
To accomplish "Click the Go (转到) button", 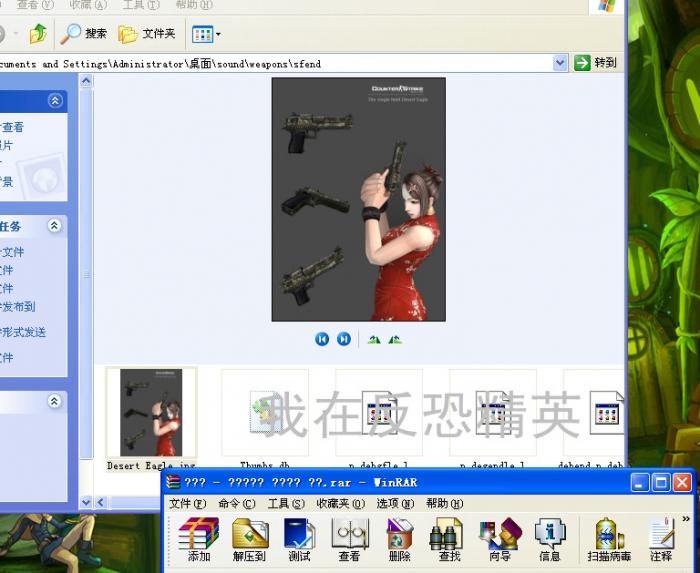I will point(596,63).
